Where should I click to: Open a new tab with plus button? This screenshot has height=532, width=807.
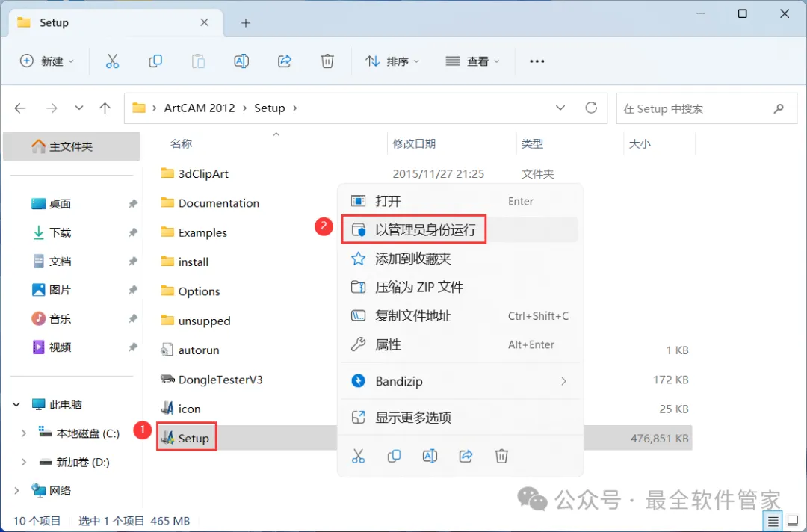pyautogui.click(x=246, y=22)
